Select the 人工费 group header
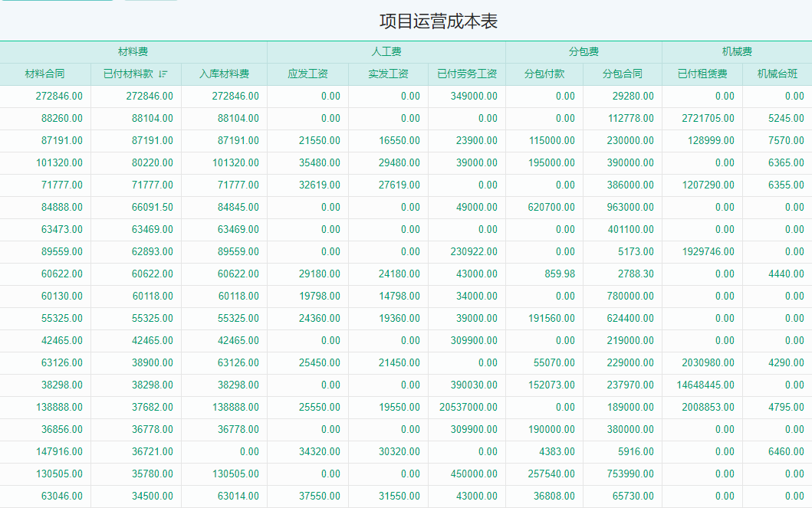Viewport: 812px width, 508px height. (x=386, y=52)
